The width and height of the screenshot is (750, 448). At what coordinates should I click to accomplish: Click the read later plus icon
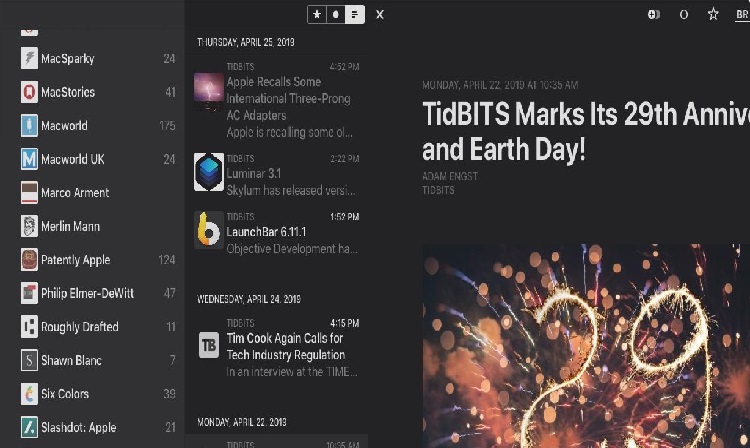pos(653,14)
